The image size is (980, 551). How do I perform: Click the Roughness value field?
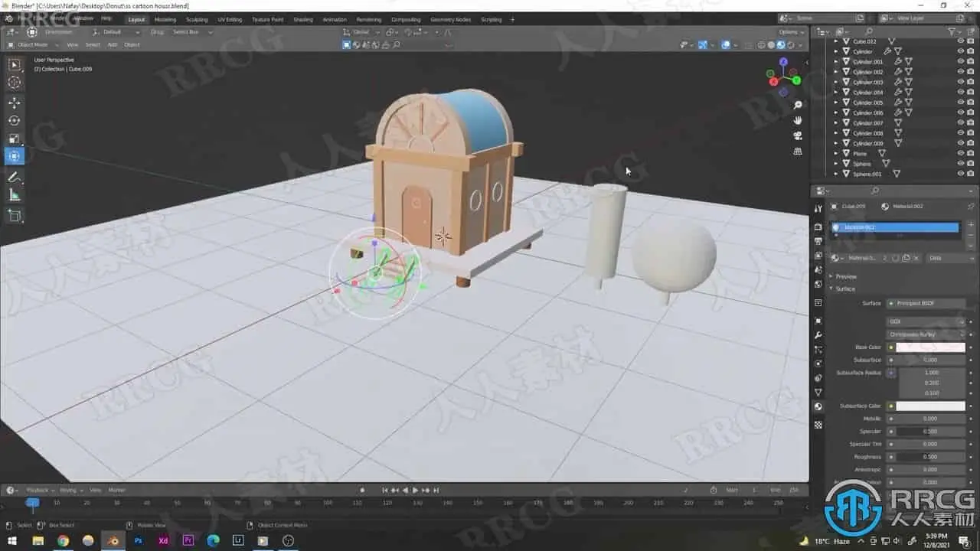(x=930, y=457)
